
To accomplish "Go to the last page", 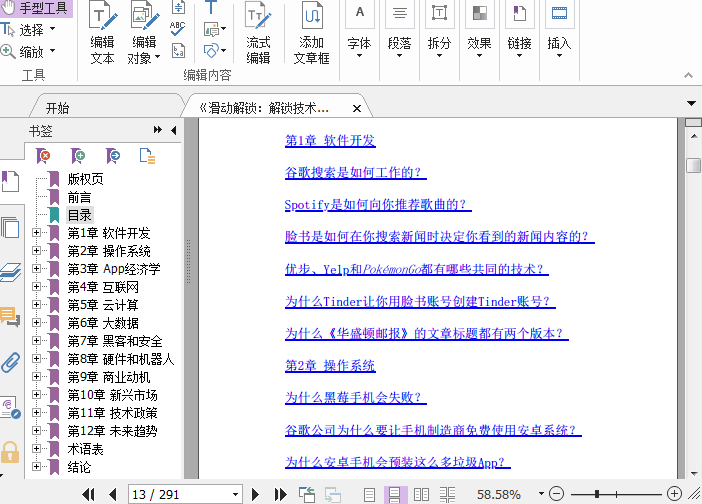I will (281, 494).
